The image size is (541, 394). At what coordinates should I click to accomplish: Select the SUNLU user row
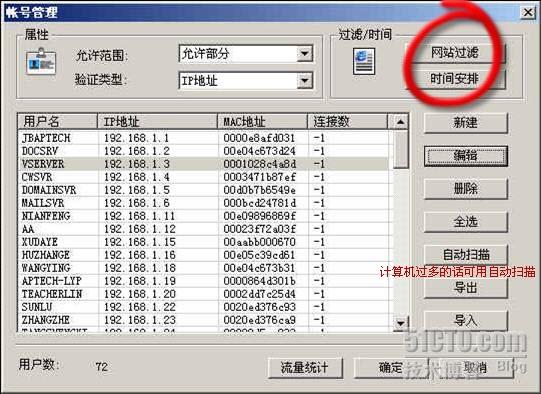click(x=204, y=307)
